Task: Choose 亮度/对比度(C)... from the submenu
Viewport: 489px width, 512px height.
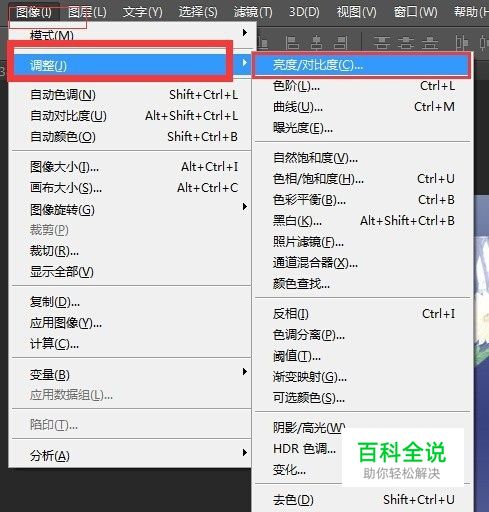Action: [362, 65]
